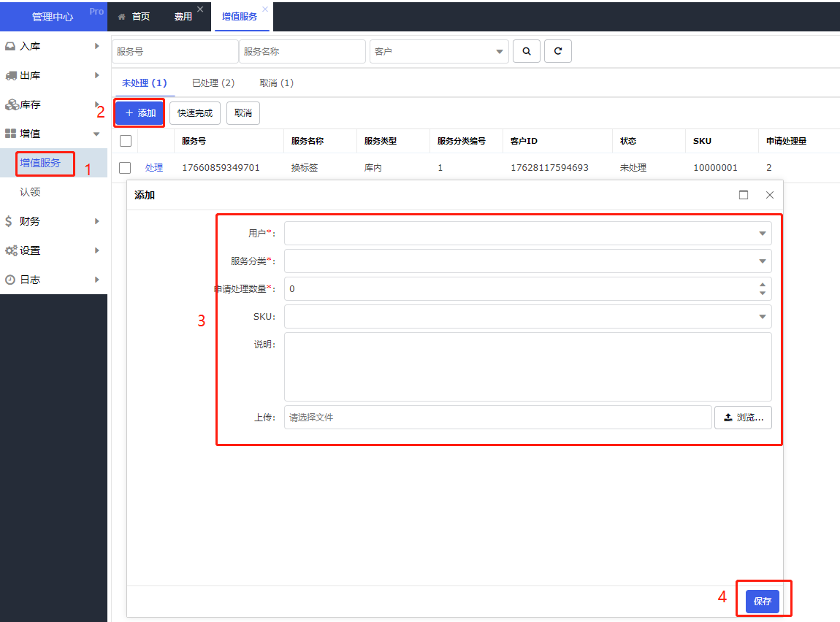Click the search magnifier button
The width and height of the screenshot is (840, 622).
click(x=527, y=51)
